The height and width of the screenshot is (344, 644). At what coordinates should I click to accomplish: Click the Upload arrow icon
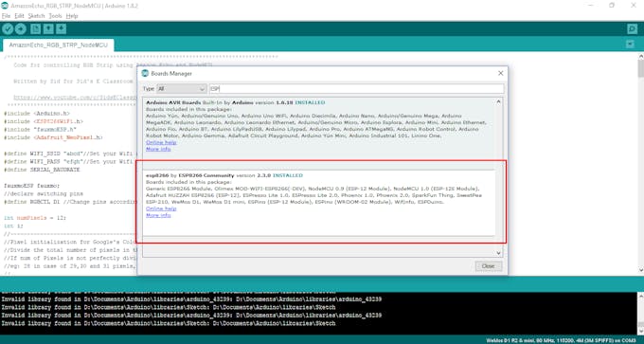21,28
